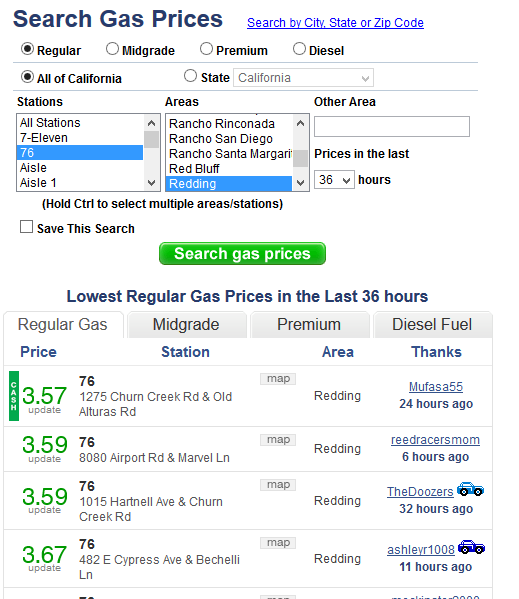Open map for 482 E Cypress Ave station
This screenshot has height=599, width=519.
[278, 543]
